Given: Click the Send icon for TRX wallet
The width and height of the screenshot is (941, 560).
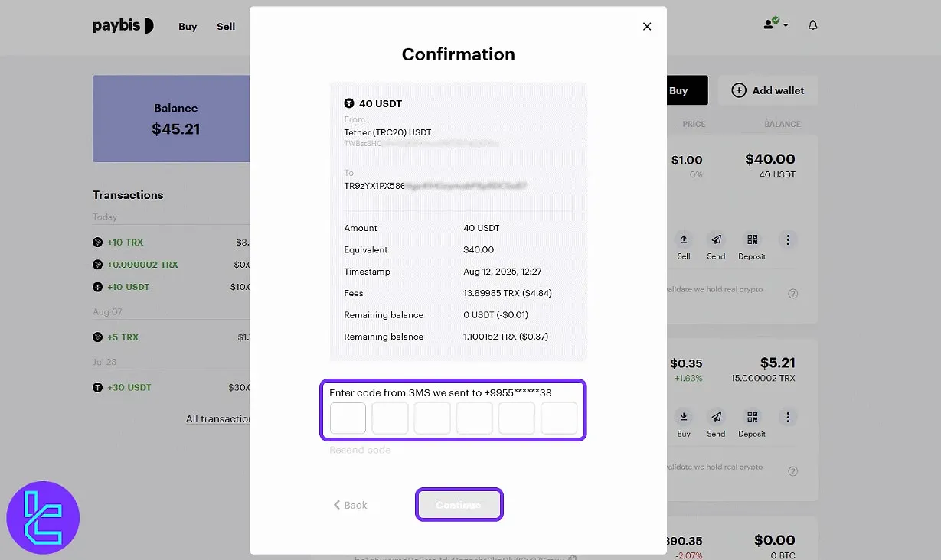Looking at the screenshot, I should pos(716,417).
